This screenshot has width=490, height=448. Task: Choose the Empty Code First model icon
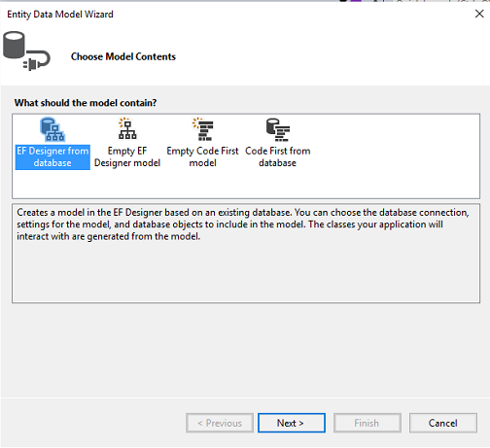coord(203,129)
